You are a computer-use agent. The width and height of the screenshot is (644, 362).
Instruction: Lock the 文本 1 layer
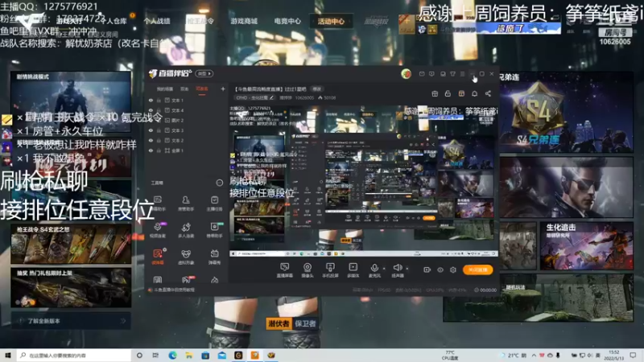click(x=159, y=100)
